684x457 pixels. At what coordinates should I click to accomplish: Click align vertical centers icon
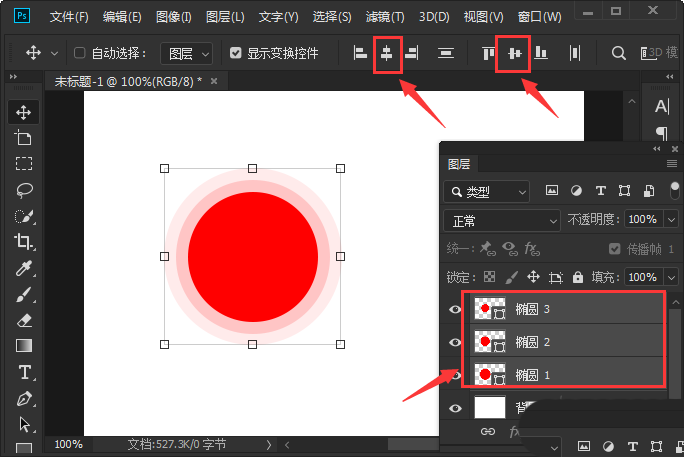pos(515,53)
